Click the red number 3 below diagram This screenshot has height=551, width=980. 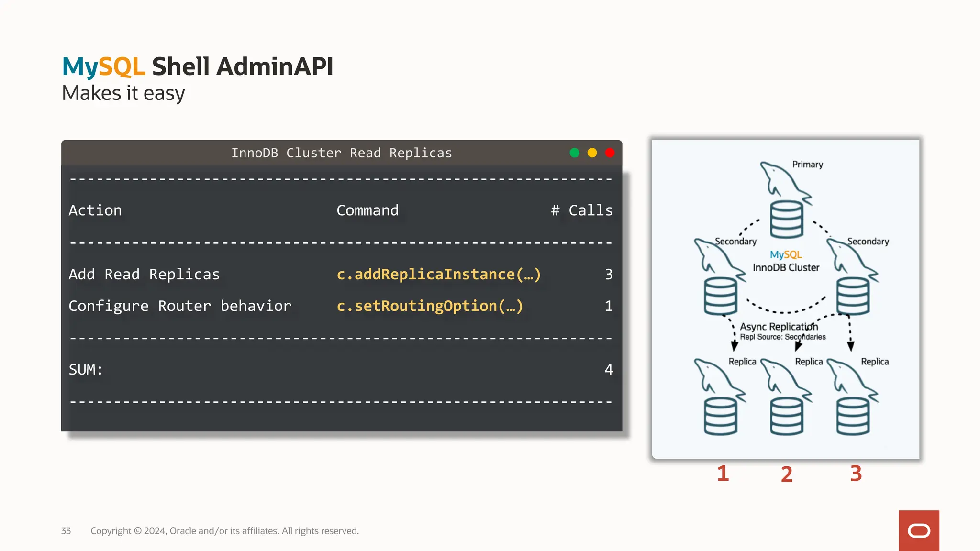point(856,474)
